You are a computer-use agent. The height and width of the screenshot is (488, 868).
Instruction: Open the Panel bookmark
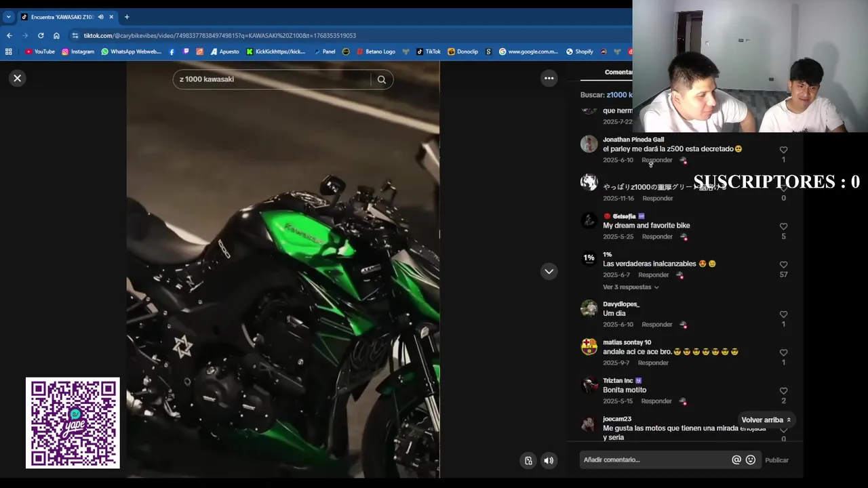325,52
